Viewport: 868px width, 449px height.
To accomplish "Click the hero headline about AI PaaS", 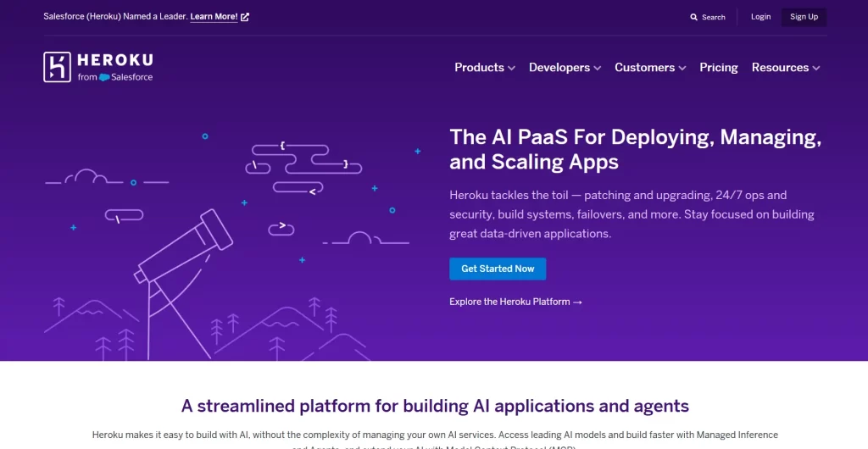I will coord(636,149).
